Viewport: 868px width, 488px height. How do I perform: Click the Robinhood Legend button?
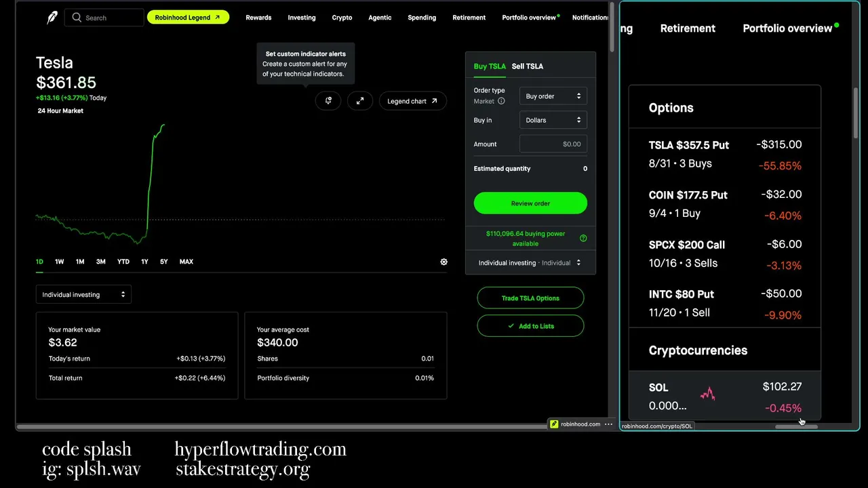tap(188, 18)
